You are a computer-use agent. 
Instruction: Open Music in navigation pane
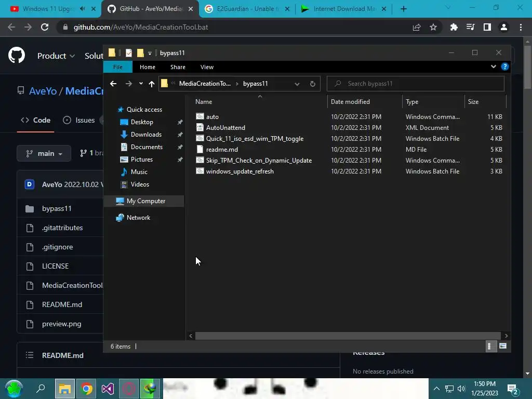pos(139,172)
